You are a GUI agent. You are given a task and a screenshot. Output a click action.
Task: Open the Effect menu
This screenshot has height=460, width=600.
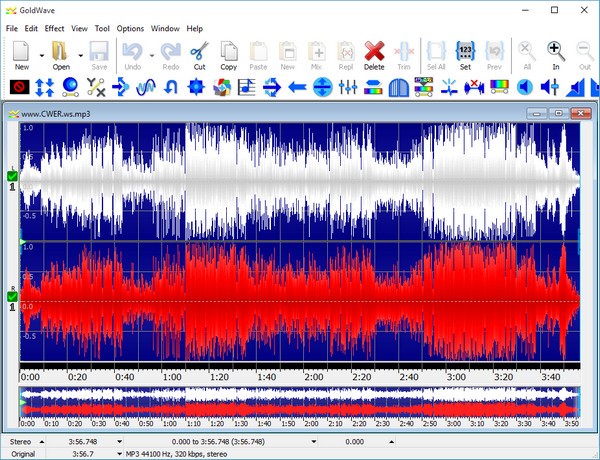point(54,29)
